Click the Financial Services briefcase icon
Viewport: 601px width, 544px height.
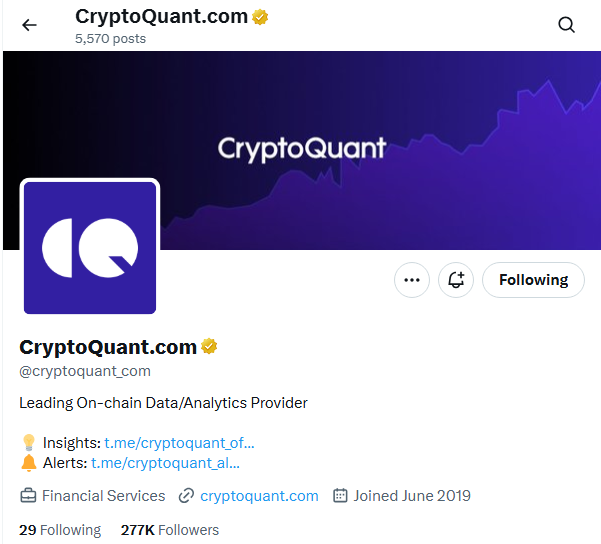click(x=28, y=496)
